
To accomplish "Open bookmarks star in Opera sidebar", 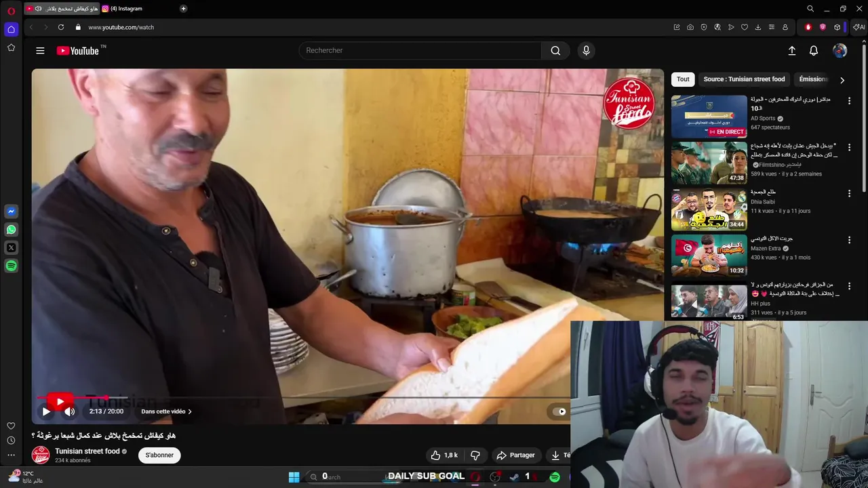I will coord(11,47).
